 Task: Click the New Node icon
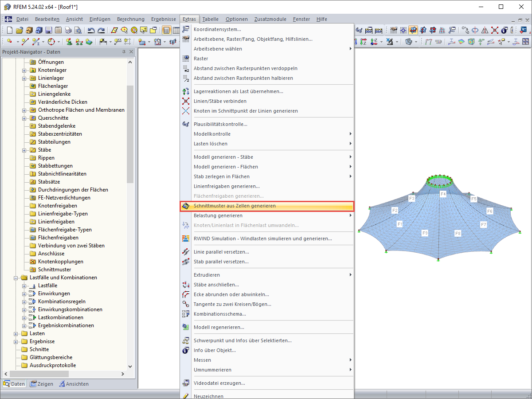pos(9,41)
